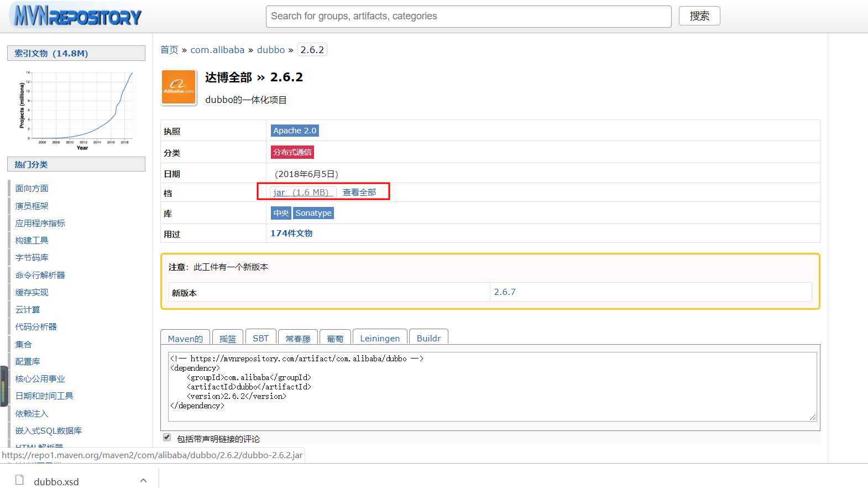Open 日期和时间工具 category link
Image resolution: width=868 pixels, height=488 pixels.
(44, 396)
